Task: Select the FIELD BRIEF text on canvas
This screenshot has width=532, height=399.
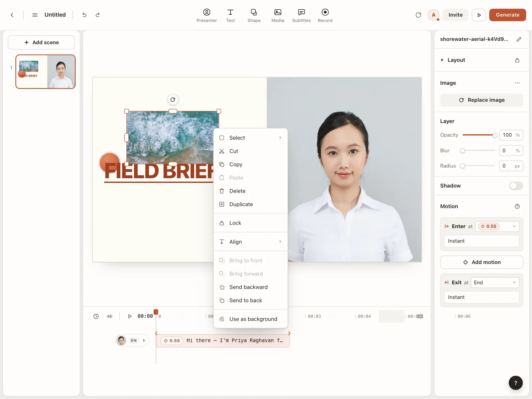Action: [159, 172]
